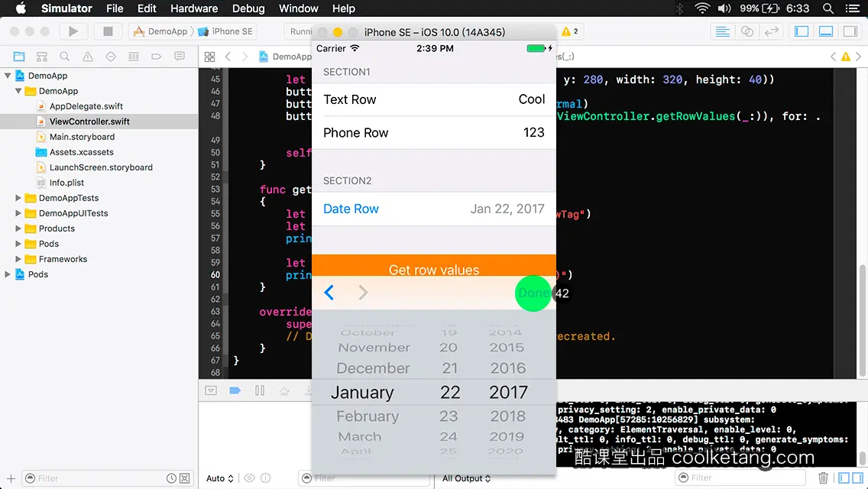Select Main.storyboard in navigator
868x489 pixels.
coord(82,137)
